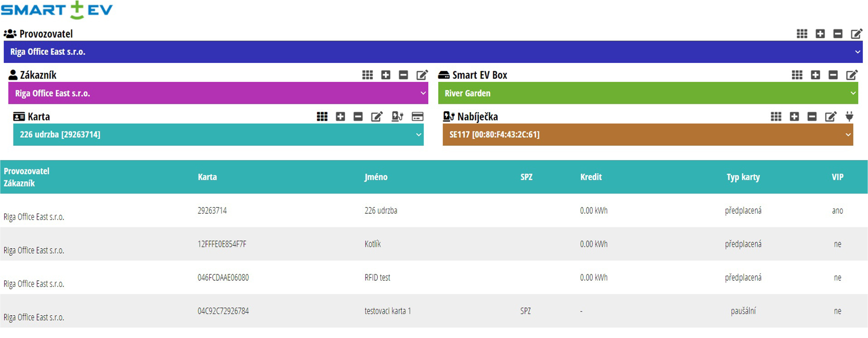This screenshot has width=868, height=338.
Task: Remove the selected Nabíječka with minus icon
Action: click(x=812, y=117)
